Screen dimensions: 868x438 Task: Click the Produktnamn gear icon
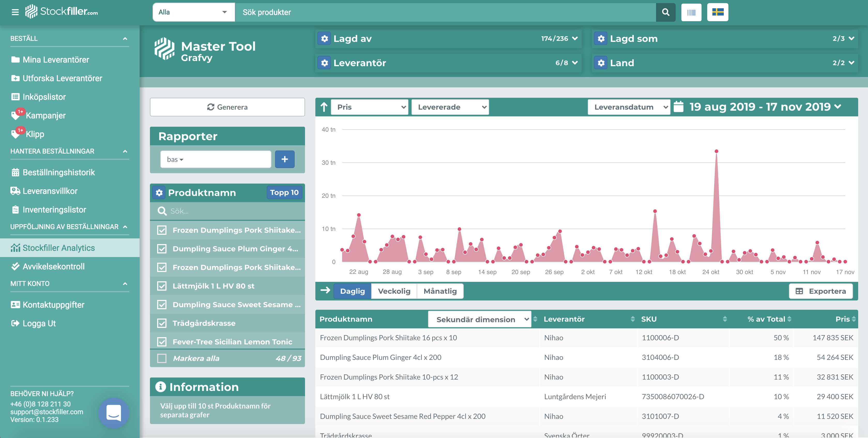159,193
